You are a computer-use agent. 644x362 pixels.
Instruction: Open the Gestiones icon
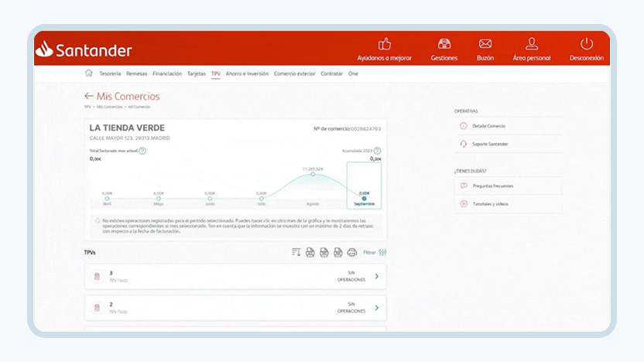click(444, 43)
